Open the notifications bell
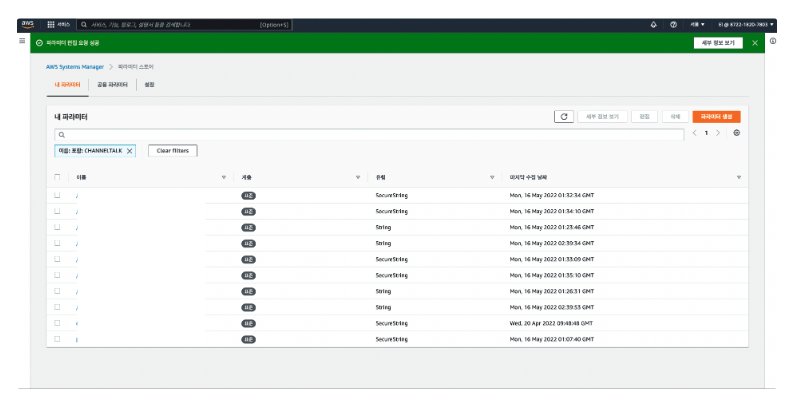This screenshot has height=400, width=793. tap(653, 24)
